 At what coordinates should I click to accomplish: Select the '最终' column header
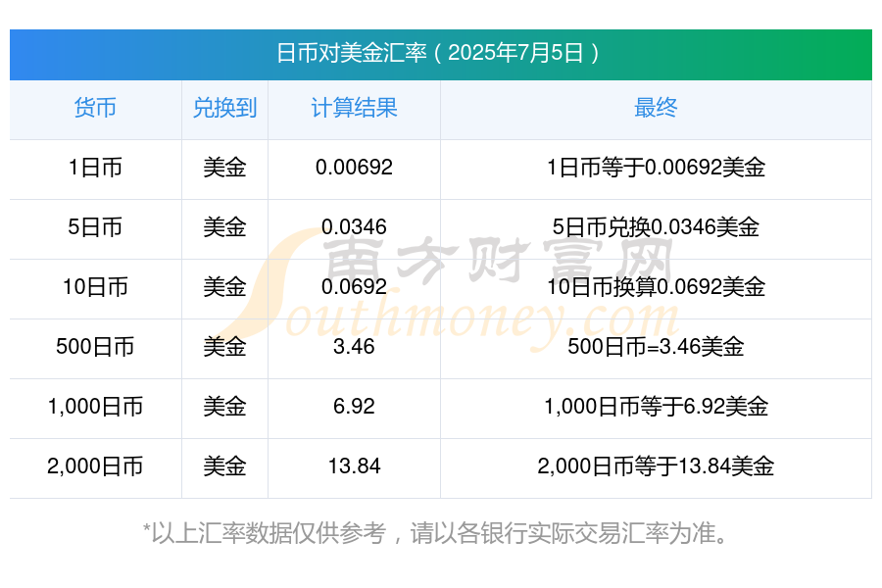pyautogui.click(x=656, y=108)
